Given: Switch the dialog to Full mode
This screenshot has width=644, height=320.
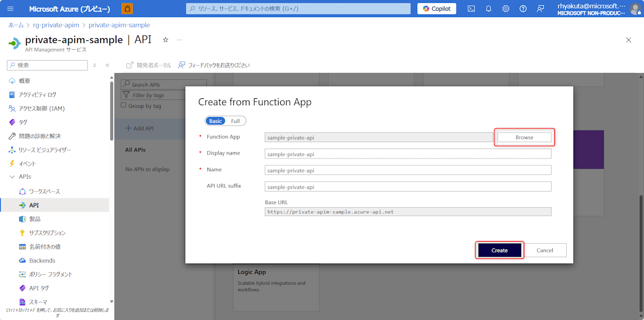Looking at the screenshot, I should [236, 121].
